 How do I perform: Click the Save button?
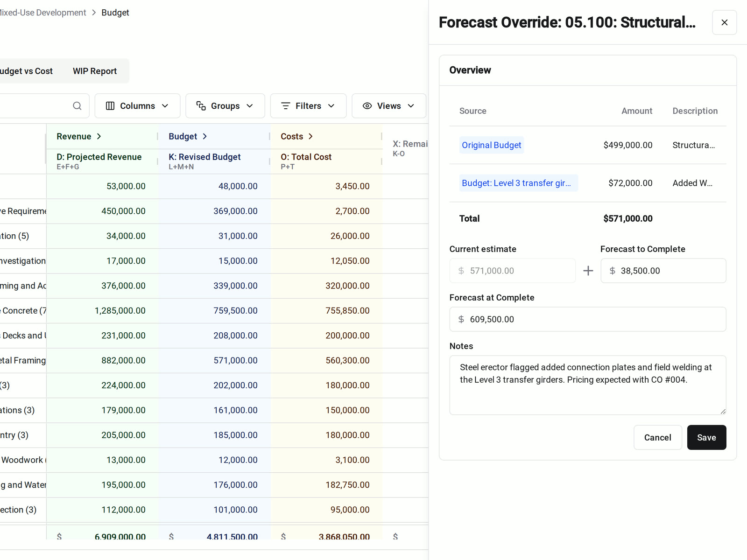click(x=706, y=437)
